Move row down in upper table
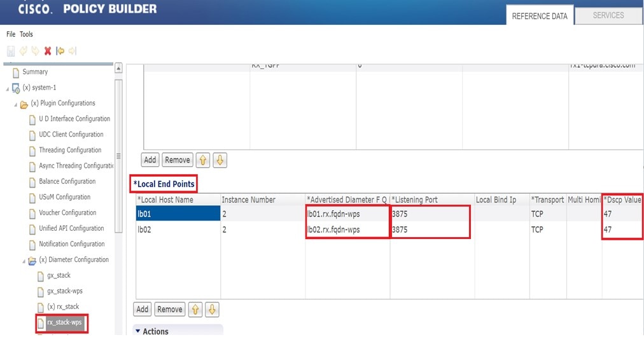 [220, 160]
